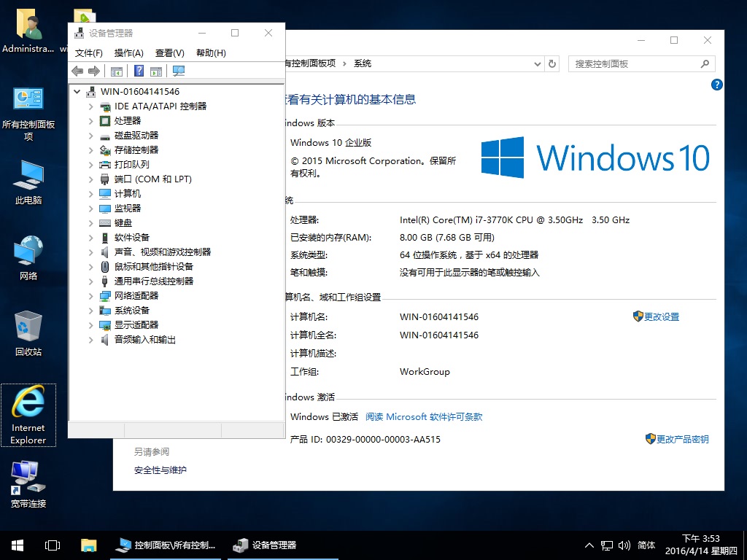Select the 端口 (COM 和 LPT) icon

(105, 179)
